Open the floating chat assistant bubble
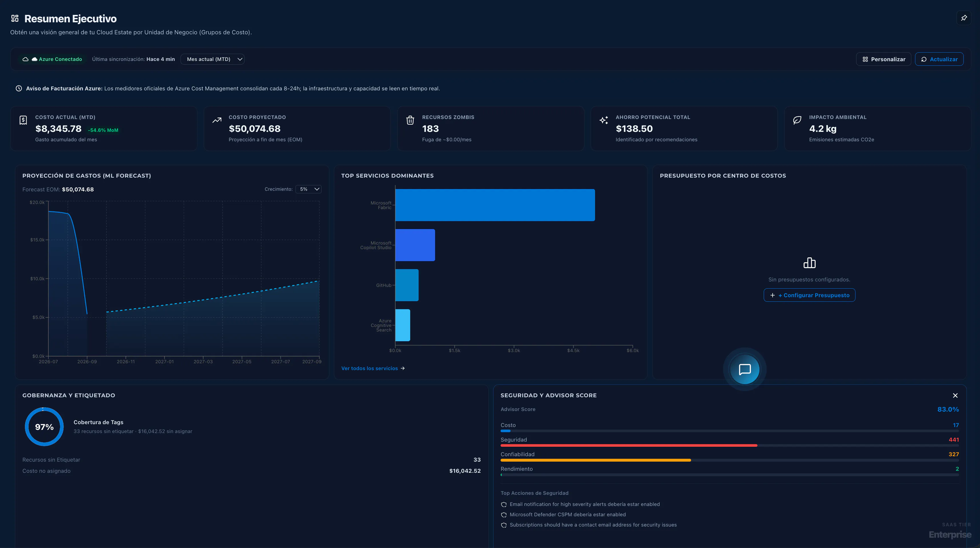The image size is (980, 548). click(745, 369)
